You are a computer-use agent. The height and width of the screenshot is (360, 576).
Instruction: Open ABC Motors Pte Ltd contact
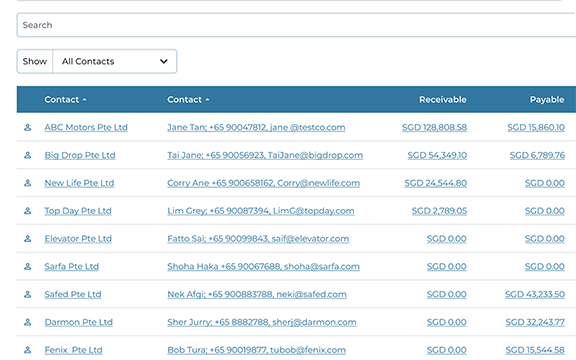(86, 127)
